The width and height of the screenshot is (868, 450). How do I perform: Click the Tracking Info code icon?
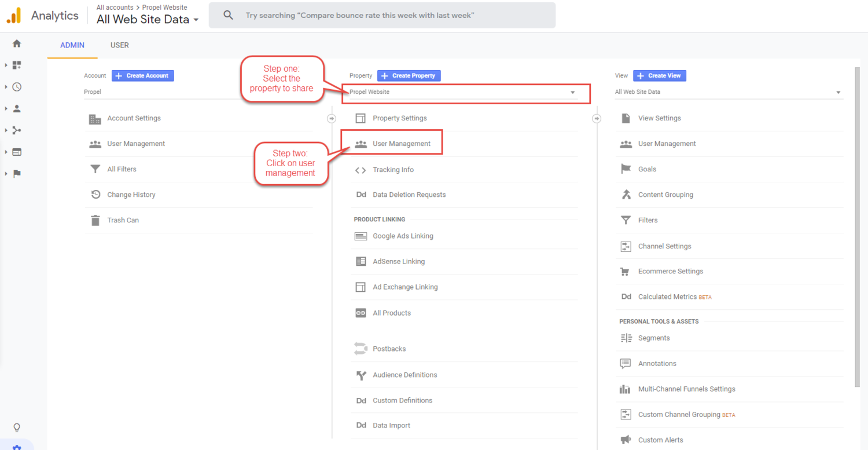click(x=361, y=170)
